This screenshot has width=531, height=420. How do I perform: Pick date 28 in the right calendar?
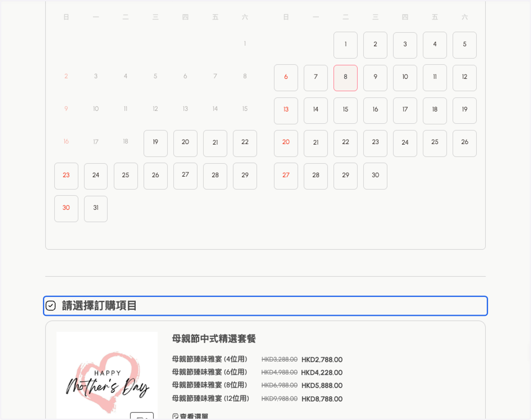(x=316, y=176)
